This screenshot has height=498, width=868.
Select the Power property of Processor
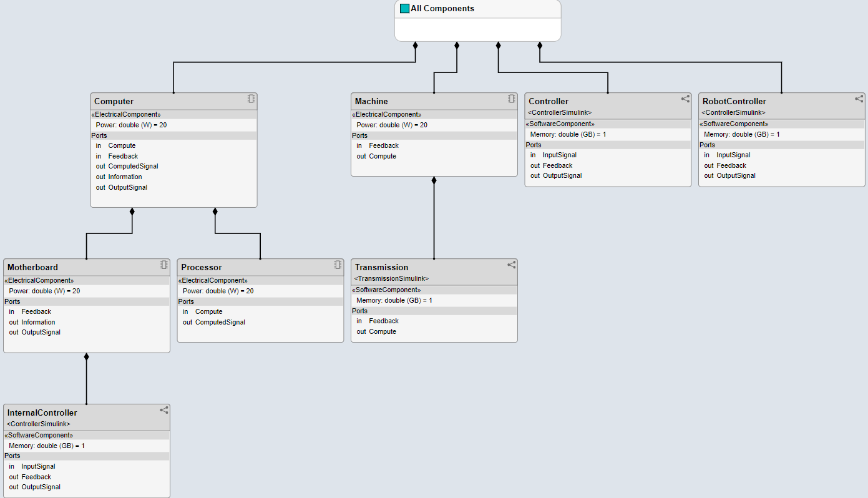tap(217, 291)
